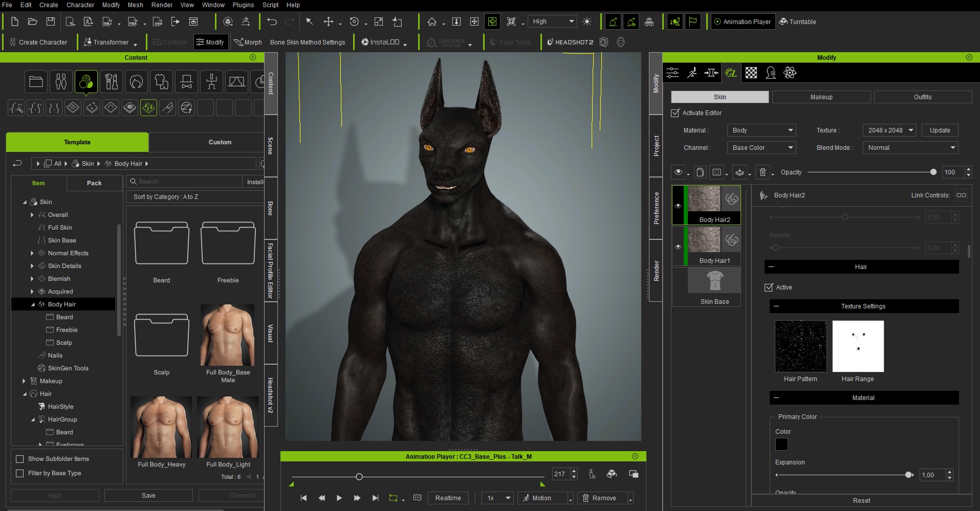Collapse the Body Hair tree node
The image size is (980, 511).
[x=33, y=304]
